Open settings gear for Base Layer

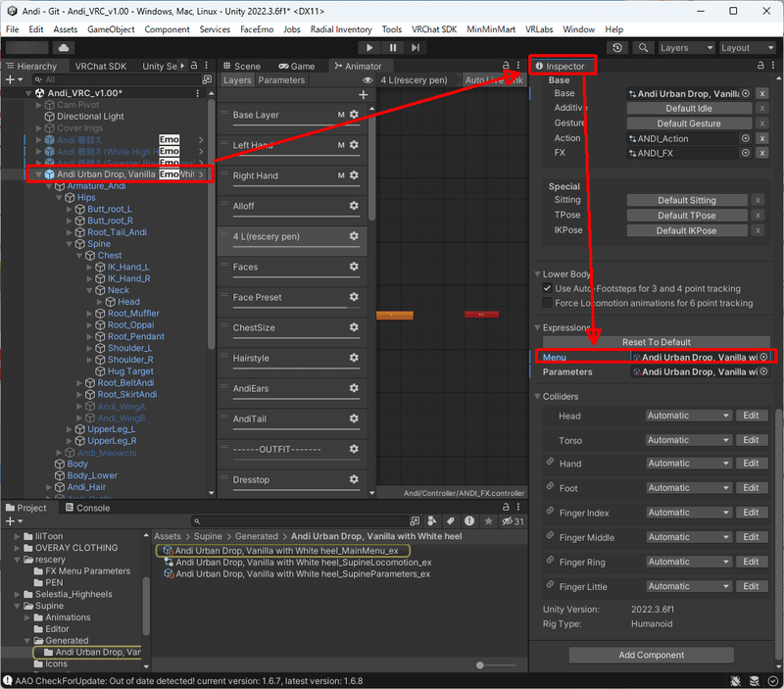pos(354,115)
